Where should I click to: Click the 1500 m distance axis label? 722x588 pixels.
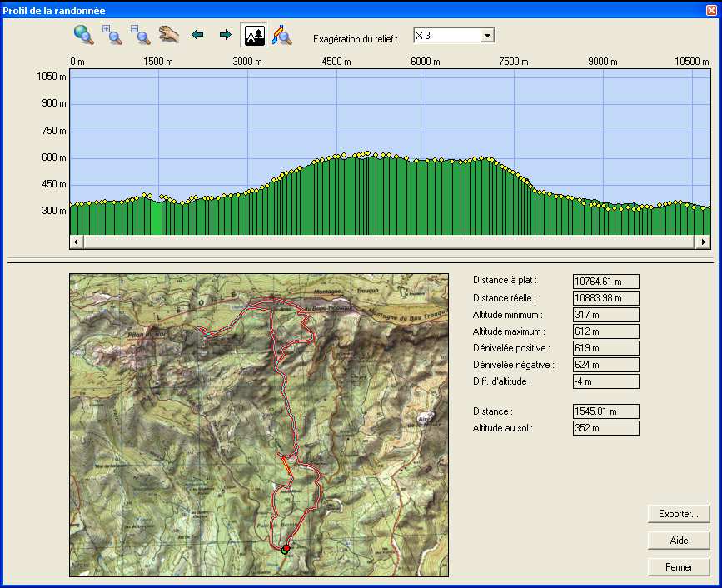[158, 62]
